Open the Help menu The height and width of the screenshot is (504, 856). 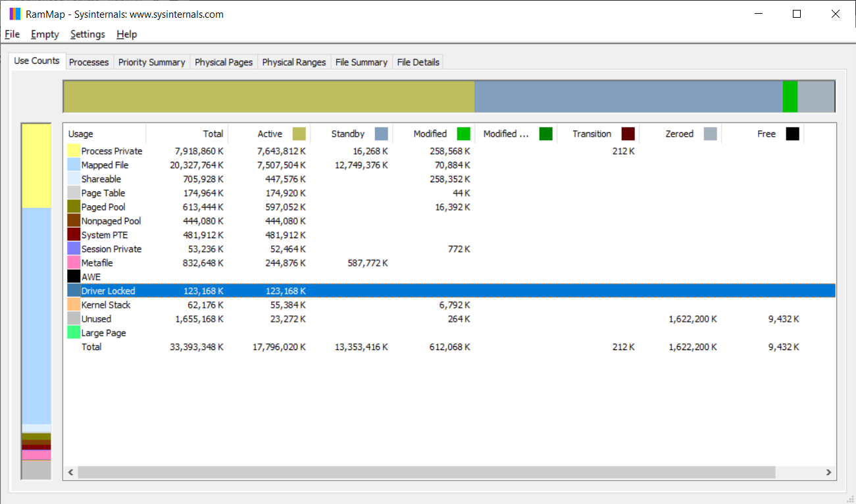click(x=126, y=34)
